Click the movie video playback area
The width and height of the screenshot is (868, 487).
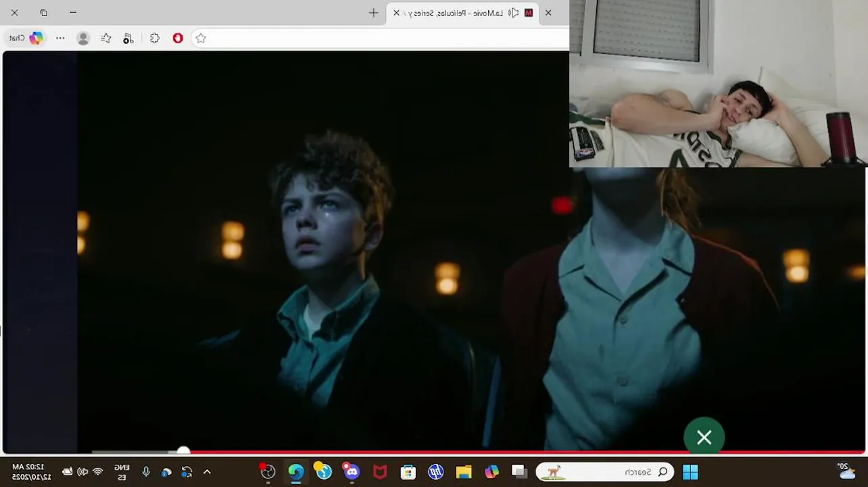click(x=433, y=250)
